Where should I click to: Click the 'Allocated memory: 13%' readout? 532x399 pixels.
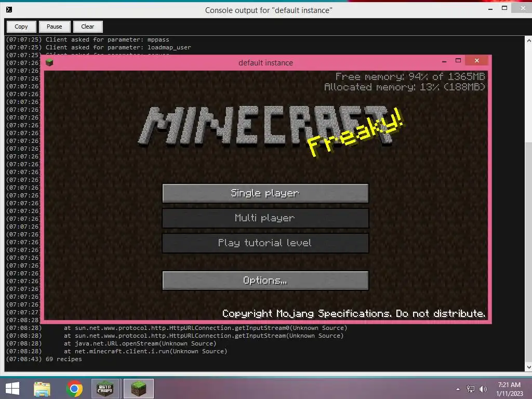click(x=405, y=87)
